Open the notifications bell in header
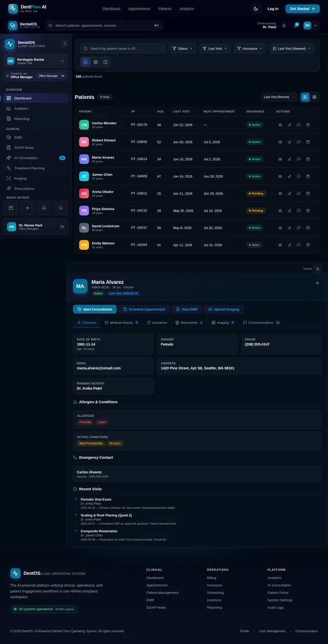This screenshot has height=644, width=328. point(295,26)
